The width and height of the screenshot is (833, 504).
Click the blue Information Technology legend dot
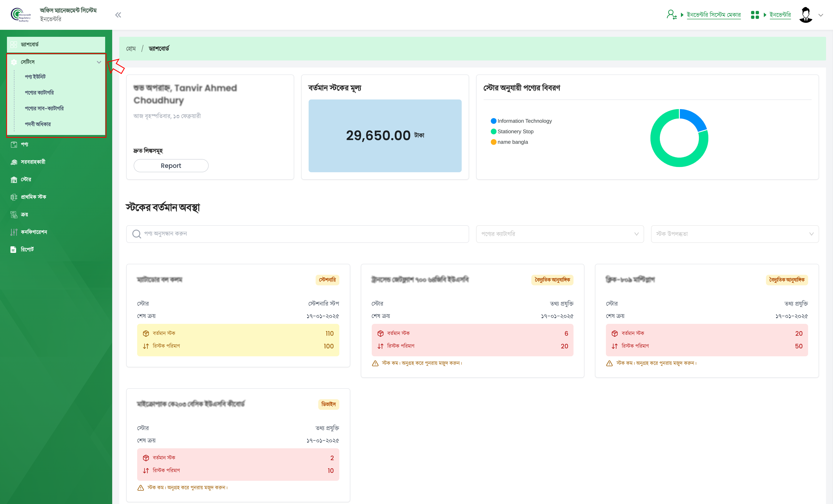[x=494, y=121]
